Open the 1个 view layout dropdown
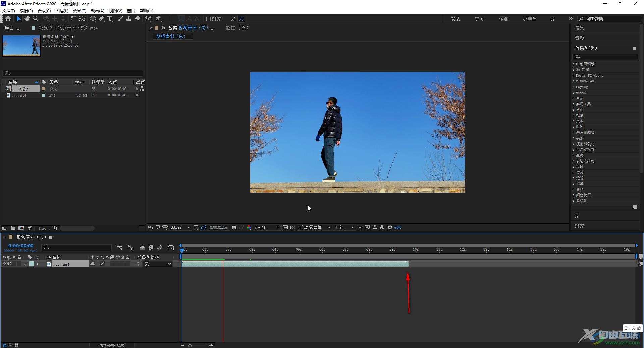644x348 pixels. [344, 227]
